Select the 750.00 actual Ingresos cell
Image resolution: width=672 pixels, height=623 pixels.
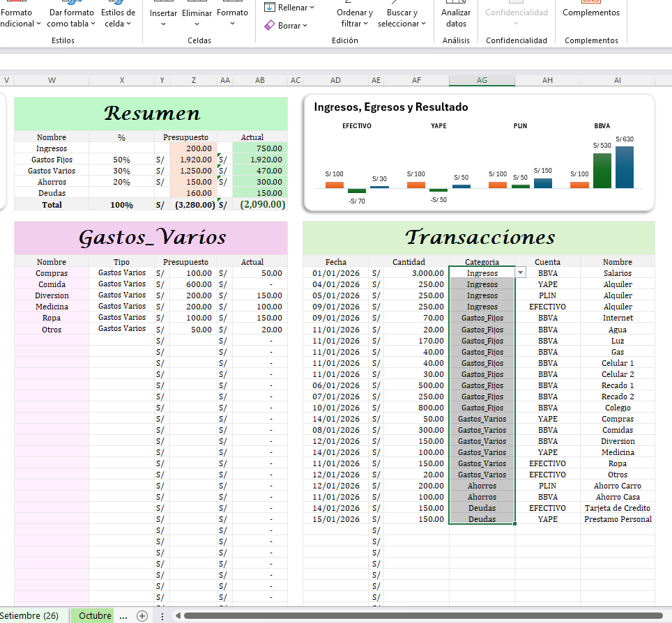click(x=260, y=148)
